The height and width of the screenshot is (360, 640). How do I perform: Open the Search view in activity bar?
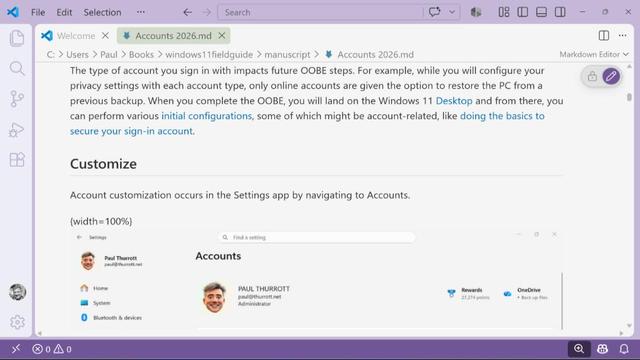pos(17,68)
